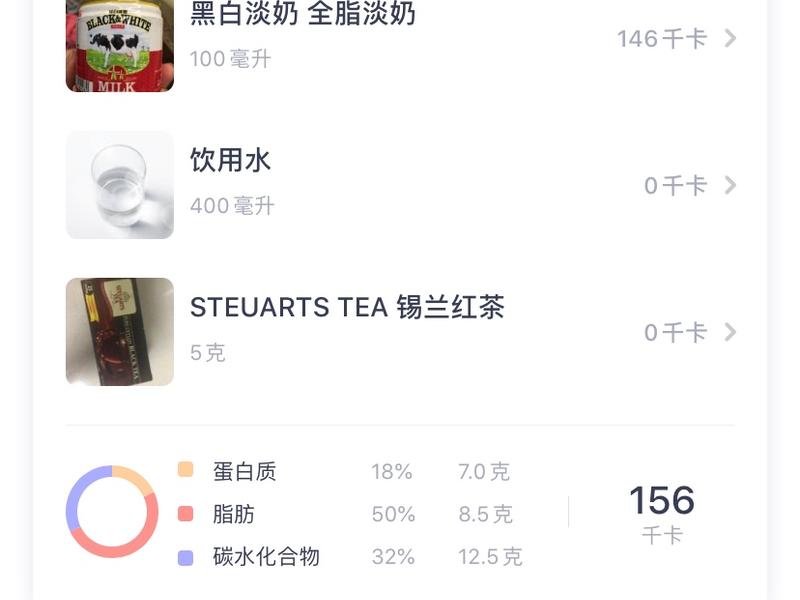The height and width of the screenshot is (600, 800).
Task: Select the purple 碳水化合物 legend dot
Action: click(x=185, y=557)
